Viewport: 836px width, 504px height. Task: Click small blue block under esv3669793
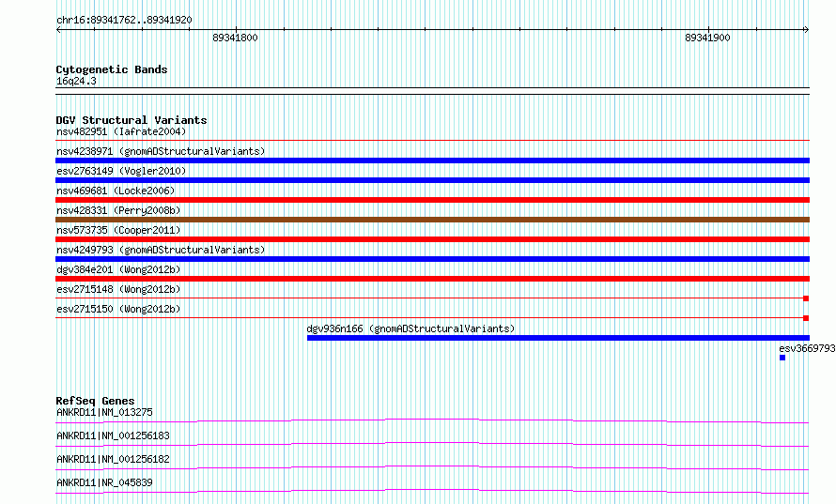point(782,358)
